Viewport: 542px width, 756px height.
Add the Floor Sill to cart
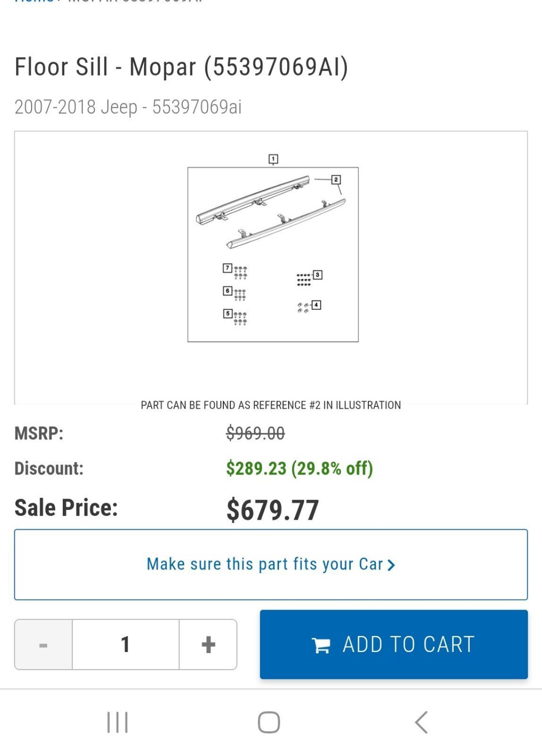[394, 644]
